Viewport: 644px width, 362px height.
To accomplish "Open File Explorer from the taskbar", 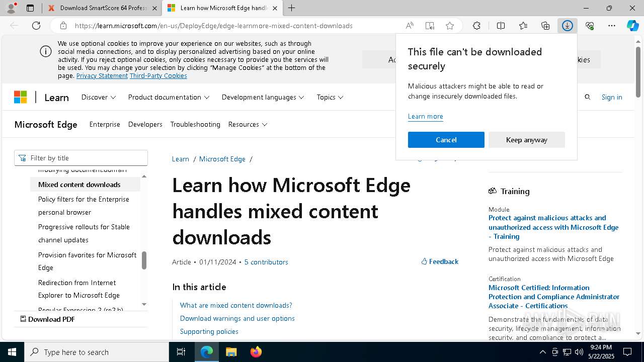I will pyautogui.click(x=231, y=352).
